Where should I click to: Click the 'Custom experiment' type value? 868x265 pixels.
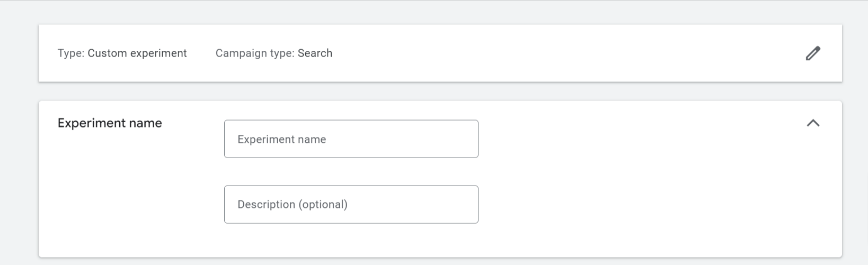pos(137,53)
